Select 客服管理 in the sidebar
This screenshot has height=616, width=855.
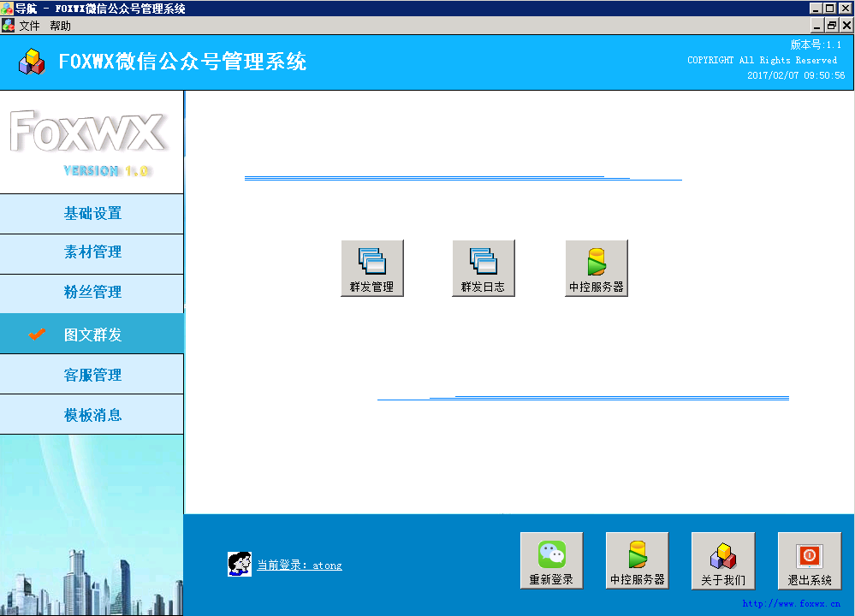92,374
